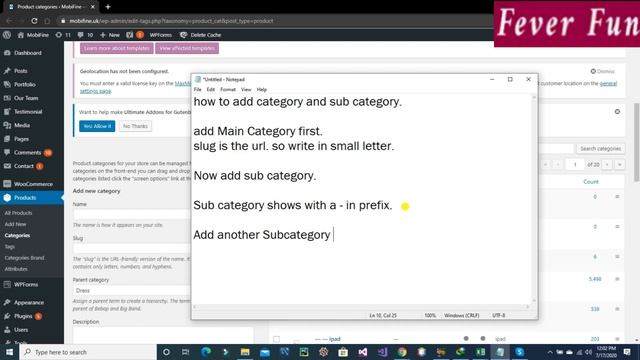Screen dimensions: 640x360
Task: Open Categories submenu item
Action: tap(17, 236)
